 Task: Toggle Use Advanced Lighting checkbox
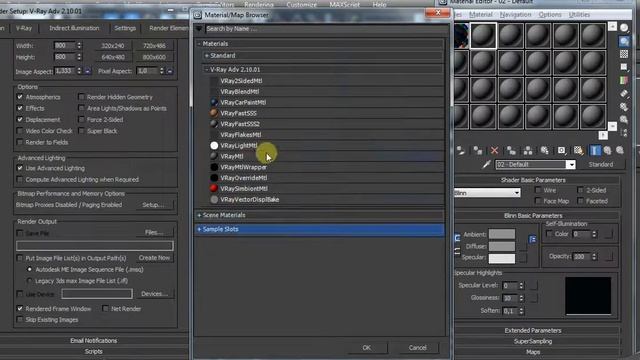pos(20,168)
